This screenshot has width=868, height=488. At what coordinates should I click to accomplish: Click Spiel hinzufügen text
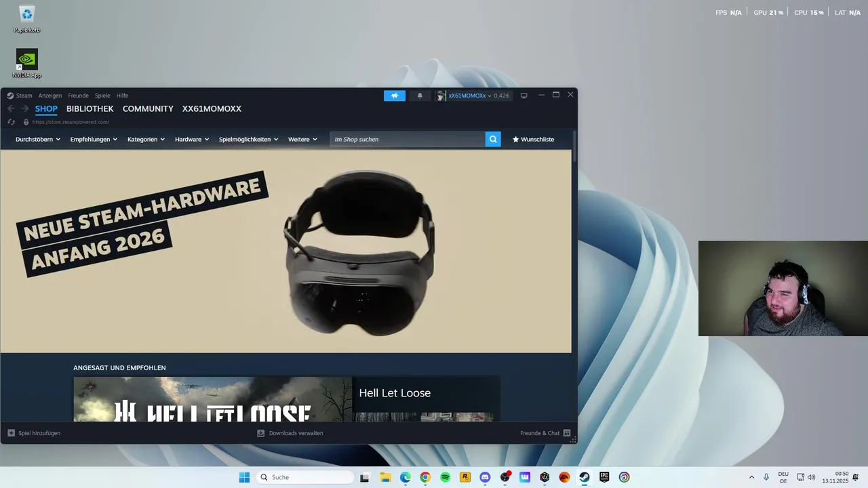pos(39,432)
